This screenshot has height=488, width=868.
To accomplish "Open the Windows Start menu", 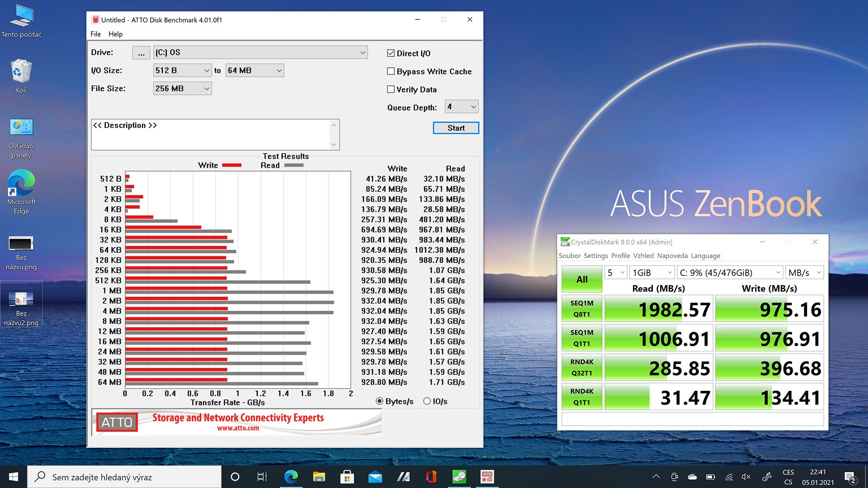I will tap(14, 477).
